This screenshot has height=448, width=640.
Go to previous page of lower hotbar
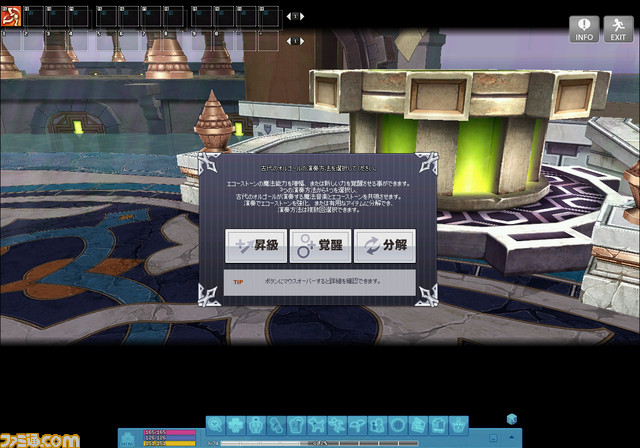click(289, 41)
